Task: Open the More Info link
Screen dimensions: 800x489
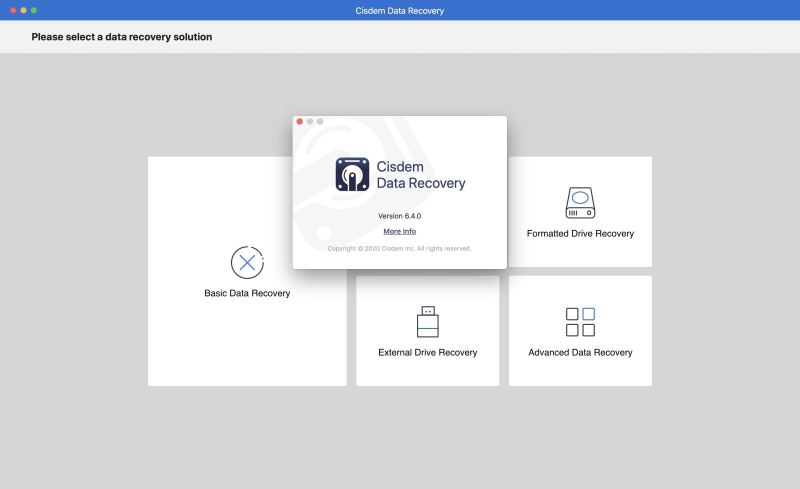Action: pos(399,231)
